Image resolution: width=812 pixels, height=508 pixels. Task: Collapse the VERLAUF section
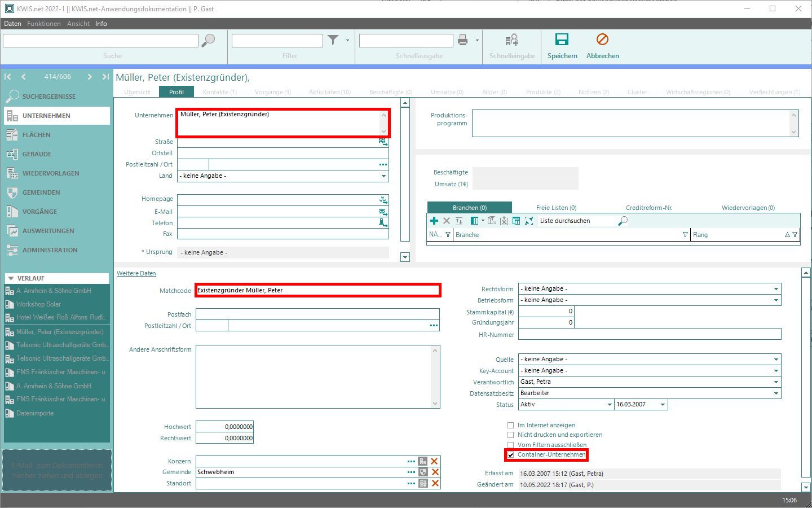point(11,278)
